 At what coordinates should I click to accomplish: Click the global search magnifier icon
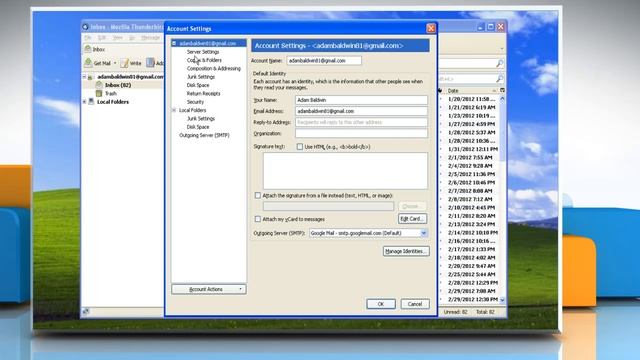point(500,63)
